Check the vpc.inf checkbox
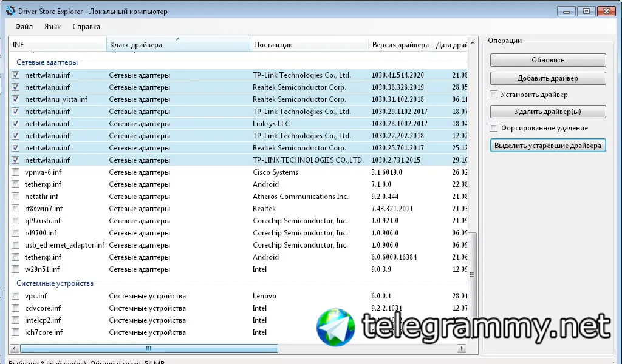Viewport: 622px width, 364px height. click(x=15, y=296)
